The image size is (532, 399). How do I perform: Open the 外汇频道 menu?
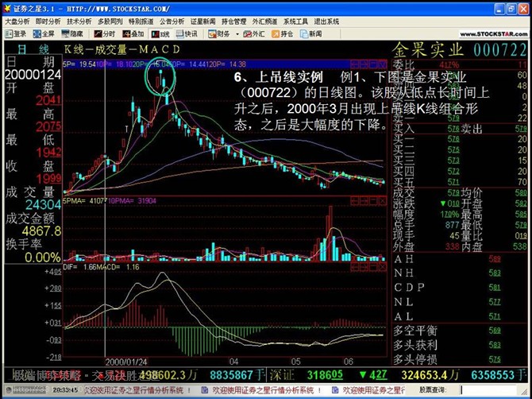[x=264, y=21]
